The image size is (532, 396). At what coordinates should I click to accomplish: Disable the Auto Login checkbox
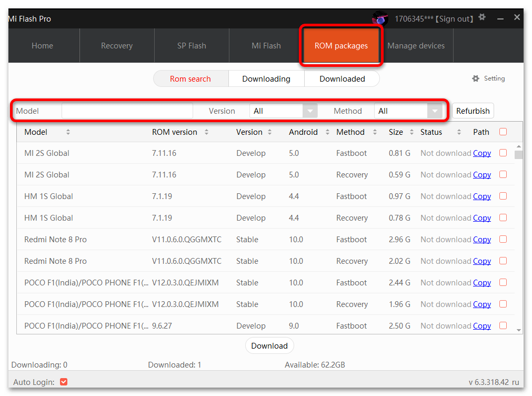[x=64, y=382]
